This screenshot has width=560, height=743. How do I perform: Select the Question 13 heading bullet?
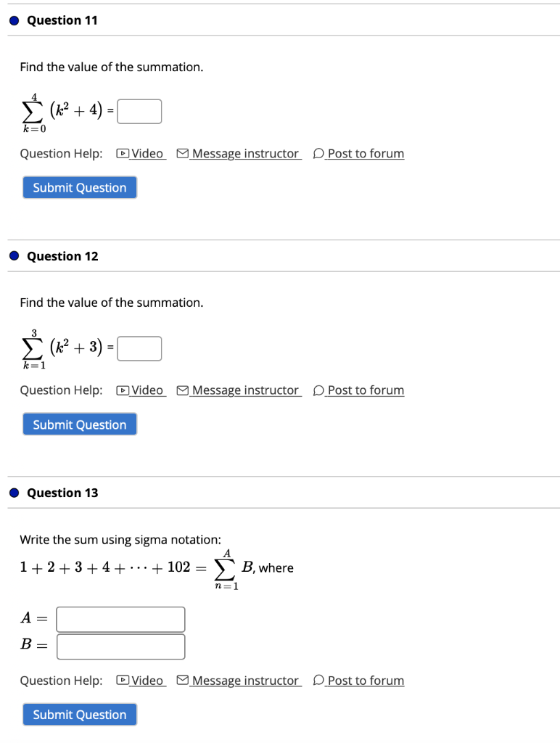(15, 493)
